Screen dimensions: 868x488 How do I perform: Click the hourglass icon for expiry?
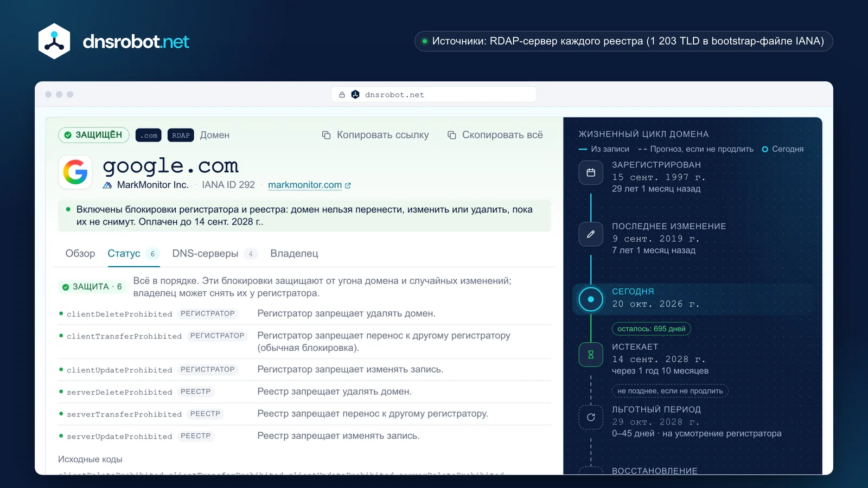point(591,355)
